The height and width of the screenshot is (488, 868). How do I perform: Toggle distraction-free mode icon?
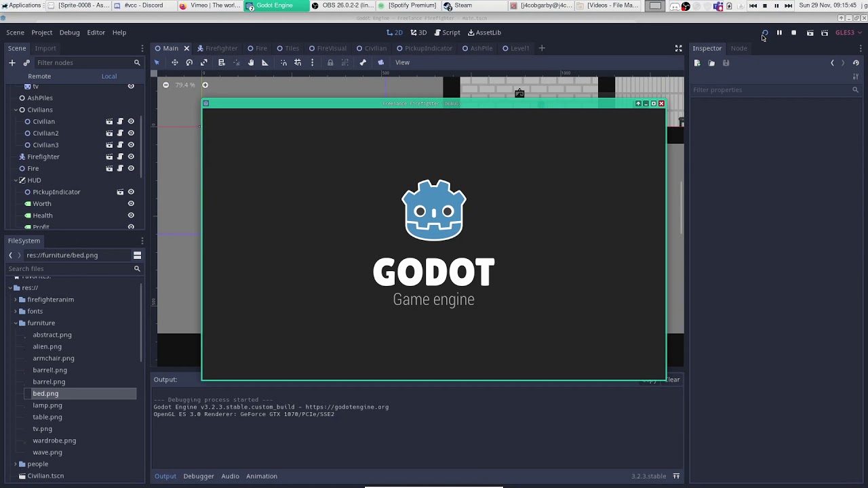678,48
